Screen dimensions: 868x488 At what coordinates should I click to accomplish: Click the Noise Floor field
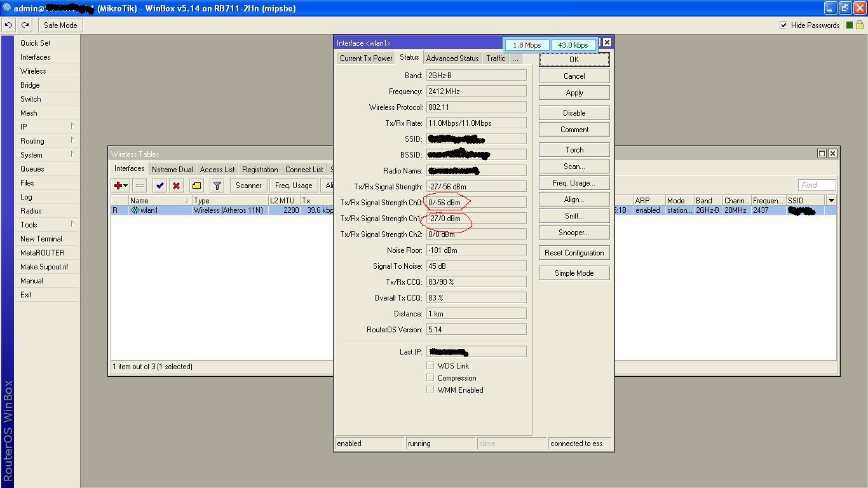click(476, 250)
